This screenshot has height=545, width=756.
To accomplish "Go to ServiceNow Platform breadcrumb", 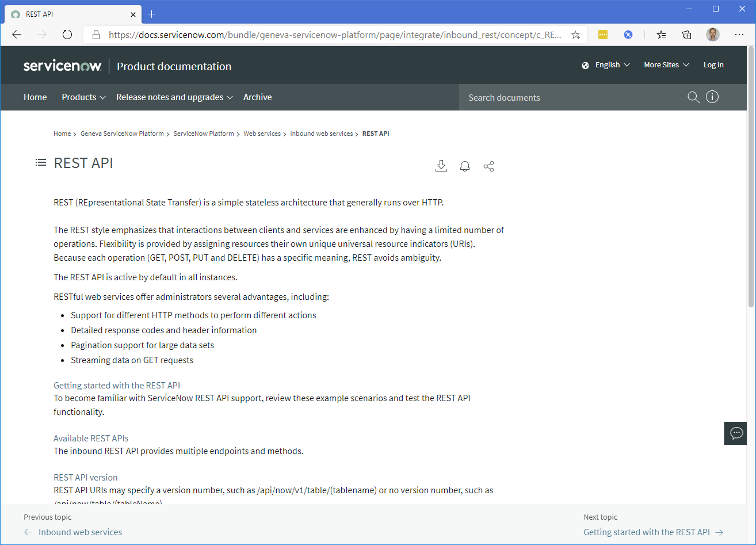I will click(x=204, y=134).
